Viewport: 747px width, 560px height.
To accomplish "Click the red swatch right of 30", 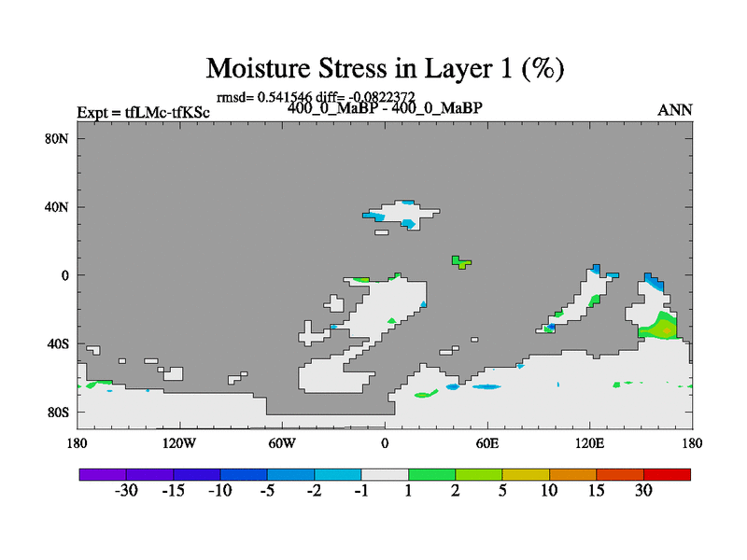I will coord(667,474).
